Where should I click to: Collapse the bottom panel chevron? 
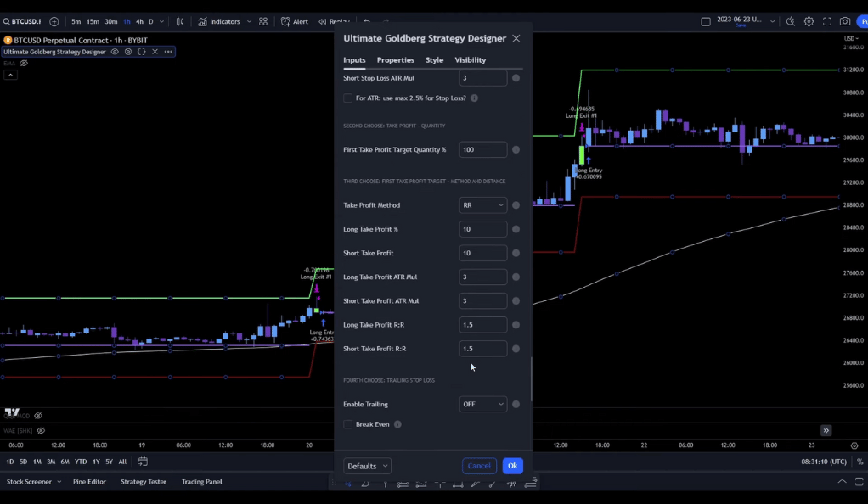pyautogui.click(x=842, y=482)
